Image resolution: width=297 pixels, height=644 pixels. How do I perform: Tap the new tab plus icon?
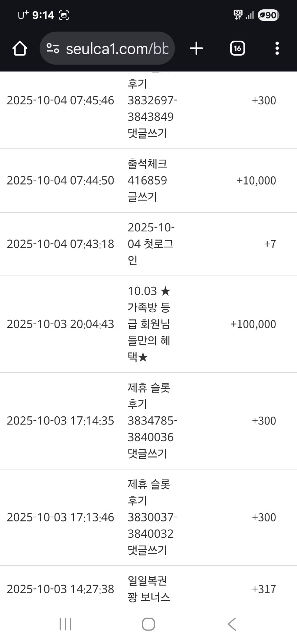(196, 48)
